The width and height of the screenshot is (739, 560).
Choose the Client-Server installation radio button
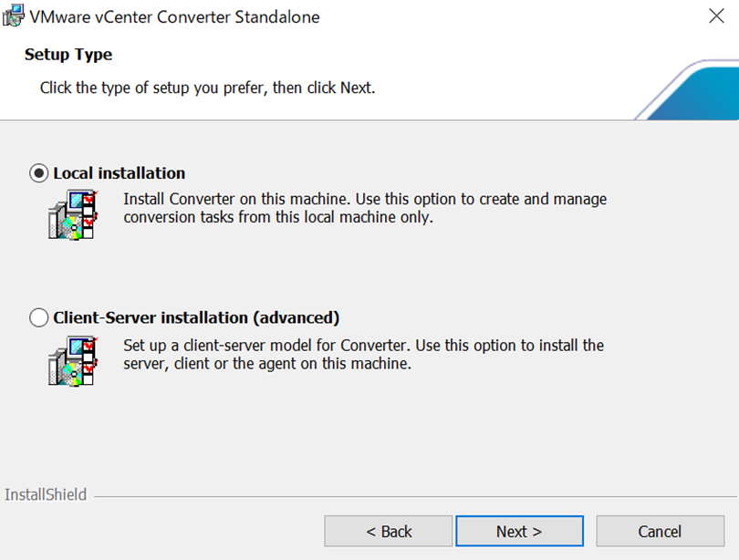40,318
